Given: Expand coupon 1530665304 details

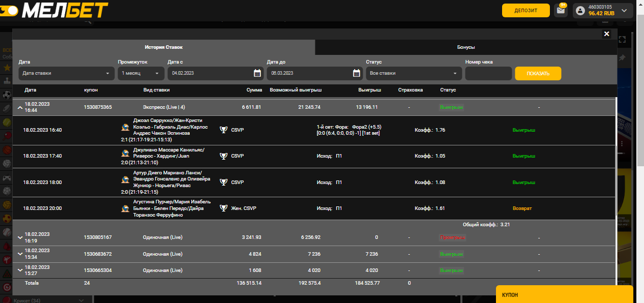Looking at the screenshot, I should pyautogui.click(x=20, y=270).
